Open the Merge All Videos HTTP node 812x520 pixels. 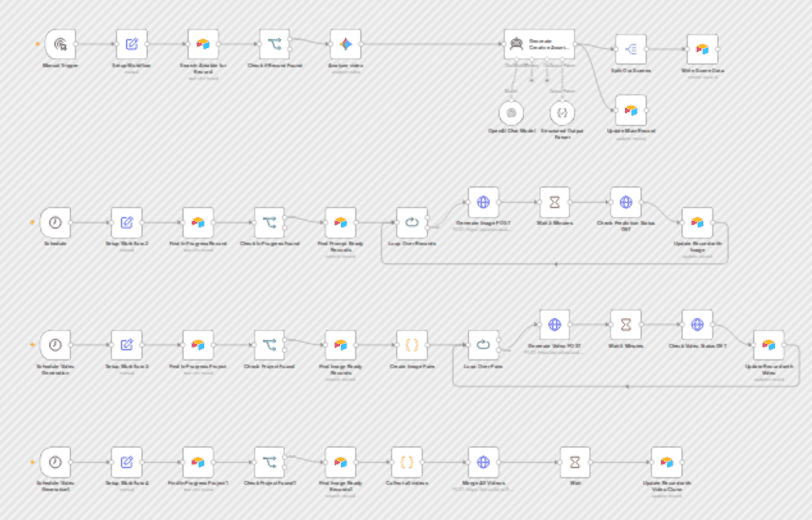coord(483,462)
